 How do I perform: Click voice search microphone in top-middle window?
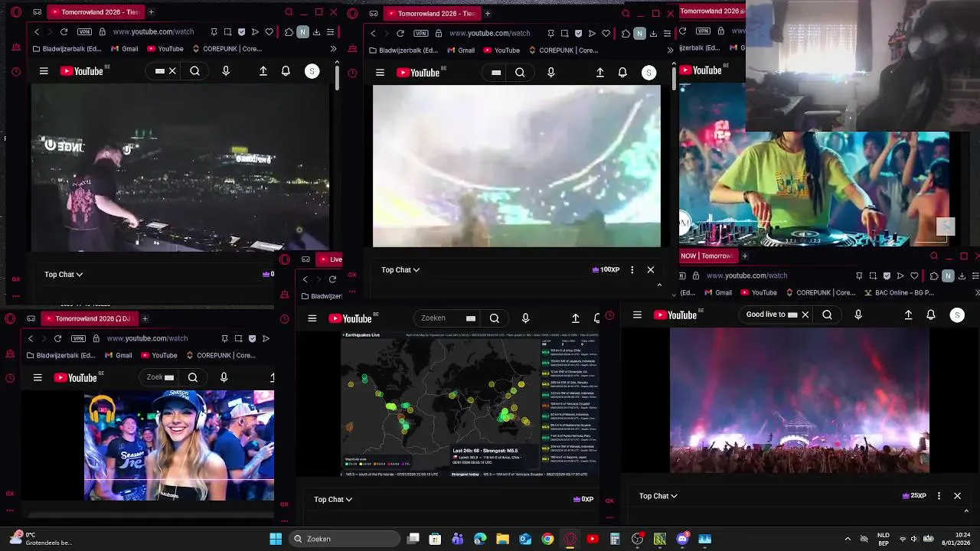[550, 73]
